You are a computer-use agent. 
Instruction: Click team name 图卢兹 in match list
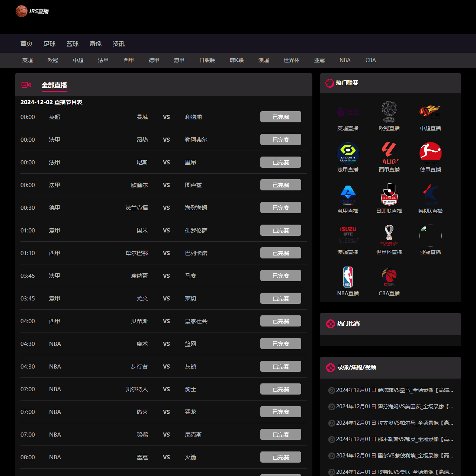[193, 185]
